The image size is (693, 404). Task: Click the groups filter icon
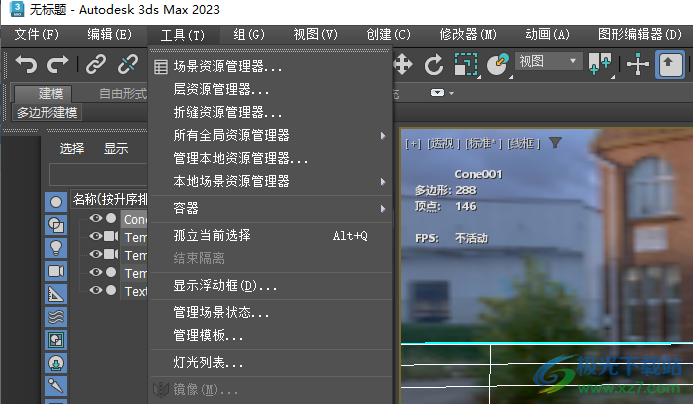point(56,340)
